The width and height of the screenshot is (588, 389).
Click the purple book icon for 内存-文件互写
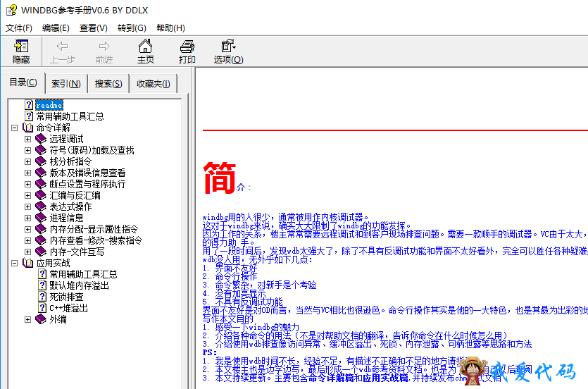(41, 252)
